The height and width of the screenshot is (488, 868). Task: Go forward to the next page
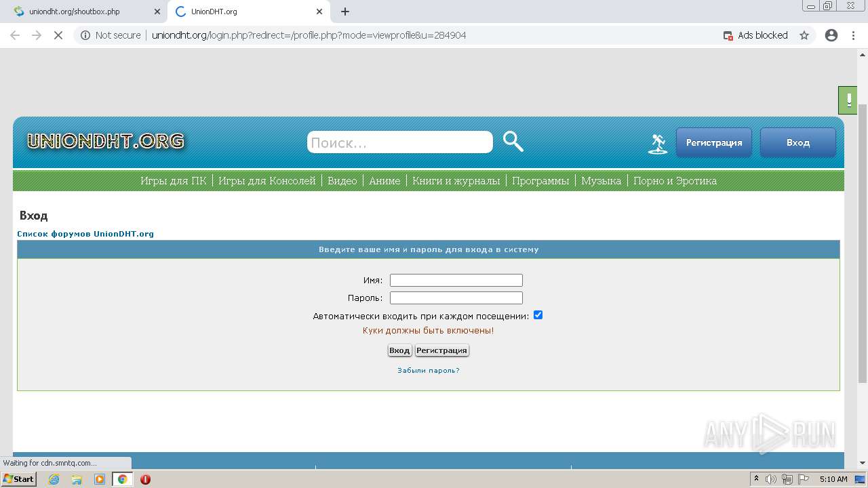pyautogui.click(x=37, y=35)
